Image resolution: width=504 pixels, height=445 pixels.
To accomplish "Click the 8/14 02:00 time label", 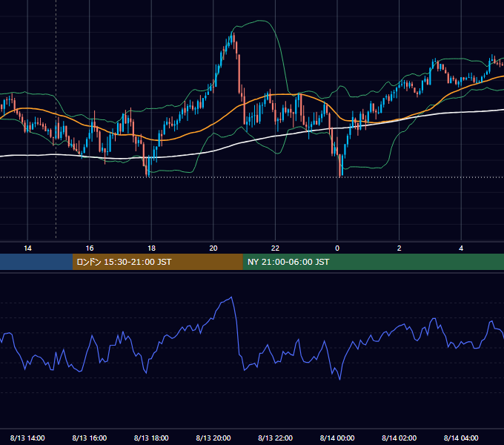I will click(399, 438).
